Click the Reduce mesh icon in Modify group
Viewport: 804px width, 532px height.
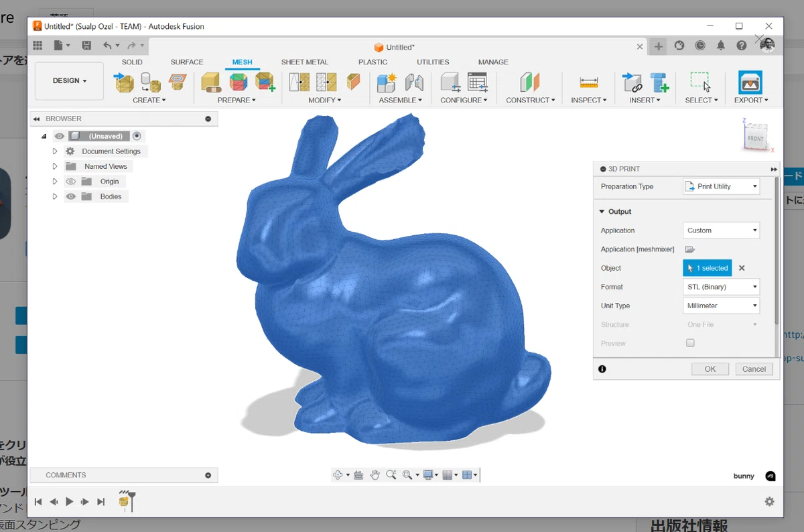(x=326, y=82)
